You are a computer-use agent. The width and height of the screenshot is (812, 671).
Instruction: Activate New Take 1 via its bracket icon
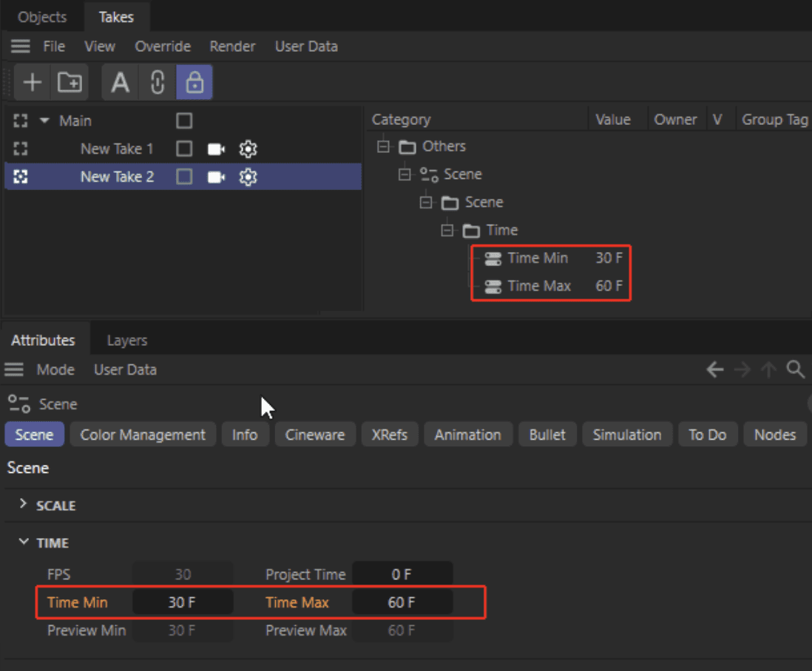[20, 149]
